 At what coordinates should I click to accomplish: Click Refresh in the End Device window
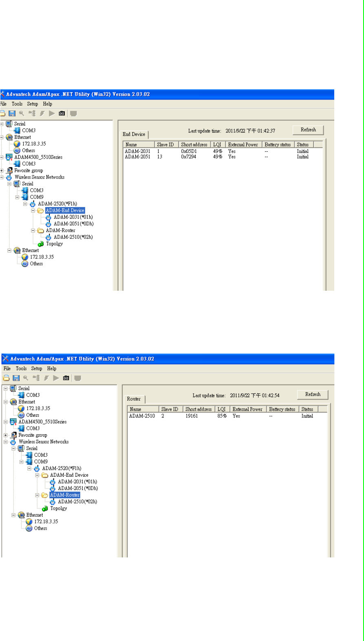tap(308, 130)
